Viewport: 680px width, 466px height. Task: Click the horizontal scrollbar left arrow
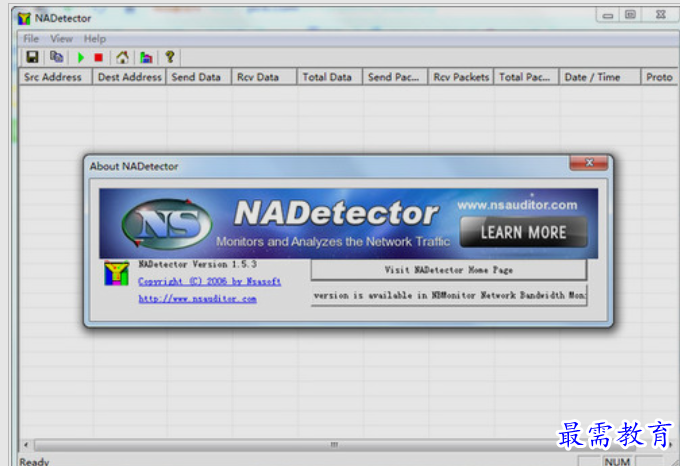tap(26, 445)
